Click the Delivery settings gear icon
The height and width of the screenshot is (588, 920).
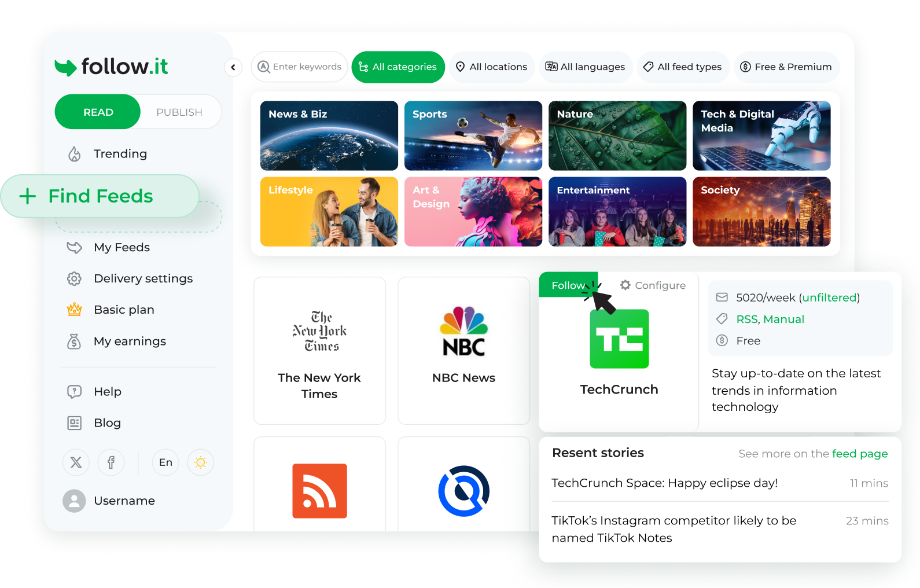[74, 279]
